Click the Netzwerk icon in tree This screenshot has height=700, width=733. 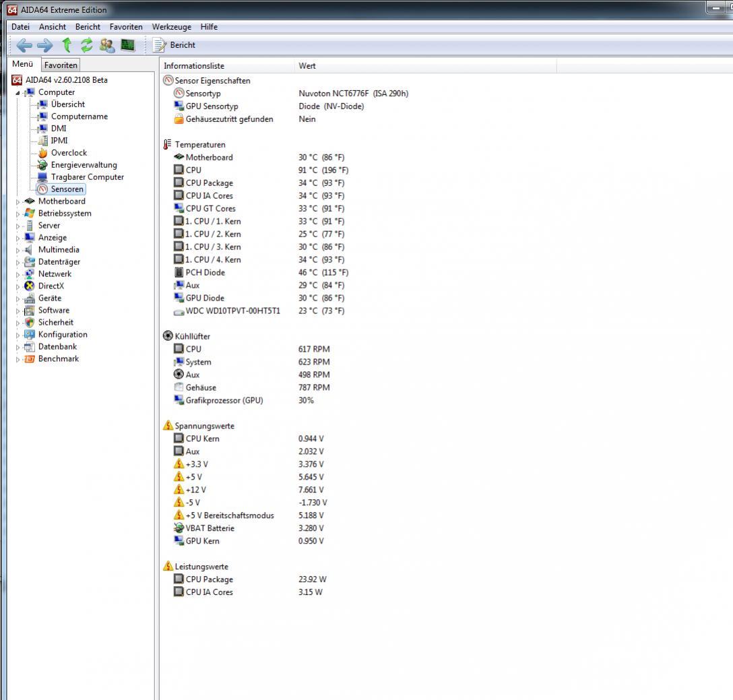coord(30,274)
